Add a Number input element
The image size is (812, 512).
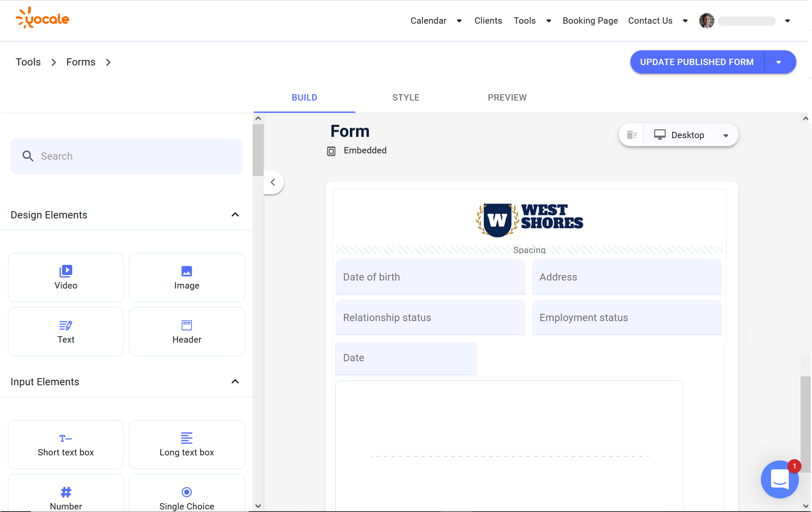[x=66, y=497]
